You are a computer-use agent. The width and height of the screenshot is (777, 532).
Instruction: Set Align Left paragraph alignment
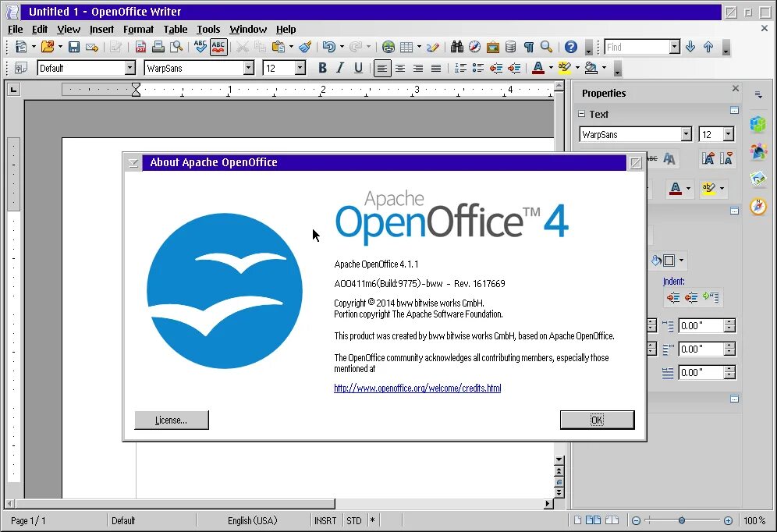tap(382, 68)
